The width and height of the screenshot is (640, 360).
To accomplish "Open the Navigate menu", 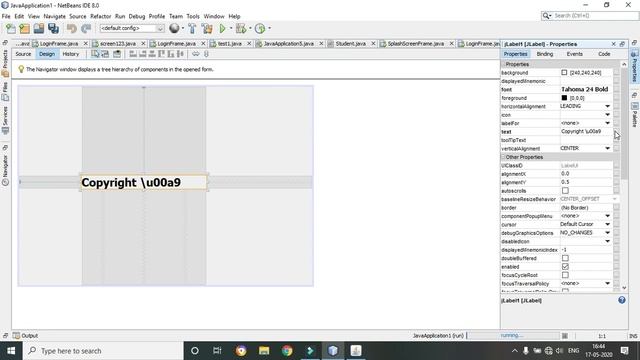I will (55, 16).
